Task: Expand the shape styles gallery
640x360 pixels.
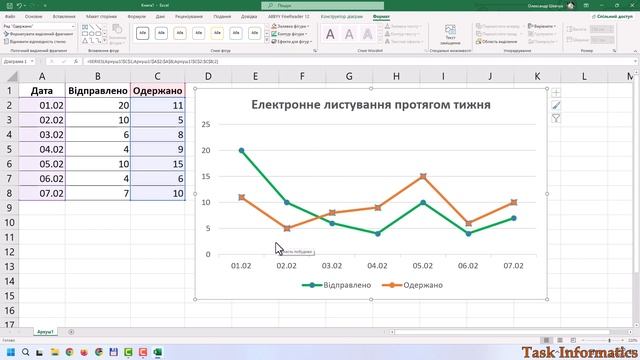Action: [x=267, y=41]
